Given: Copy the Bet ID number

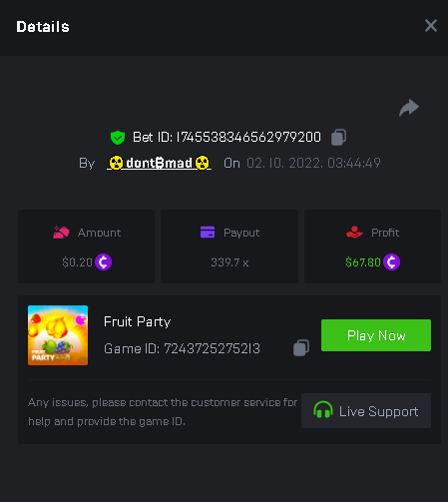Looking at the screenshot, I should (x=338, y=137).
